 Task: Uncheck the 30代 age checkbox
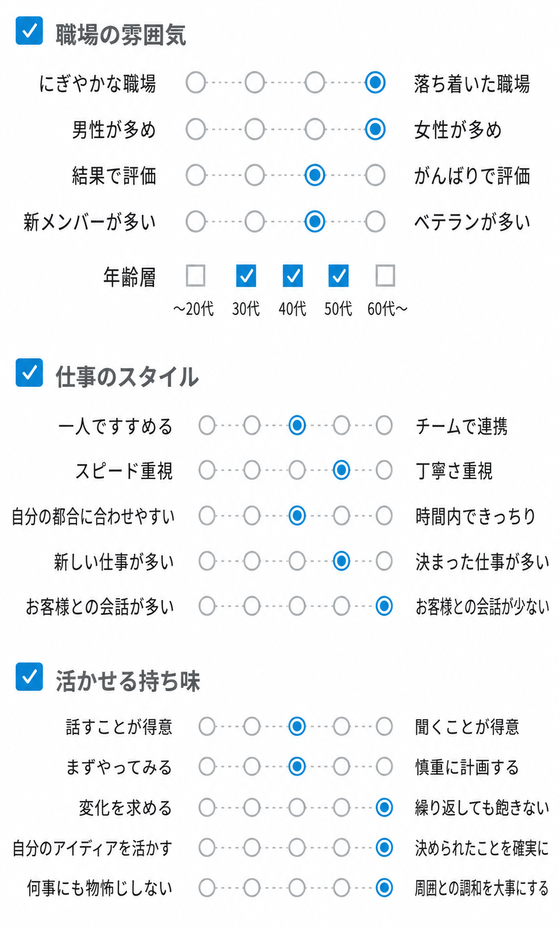(x=246, y=275)
